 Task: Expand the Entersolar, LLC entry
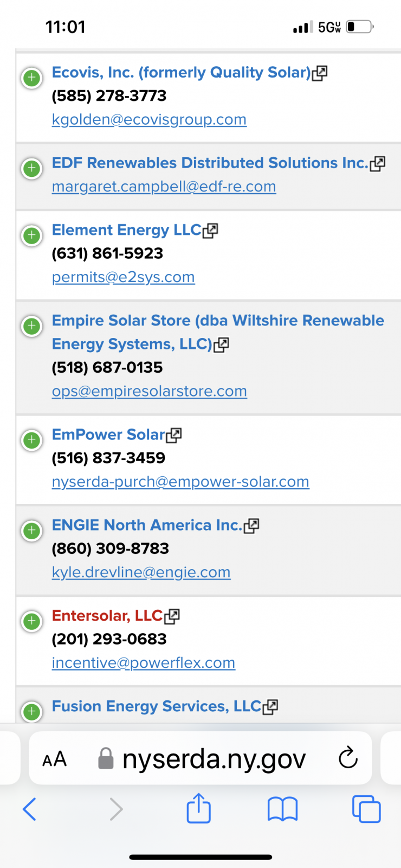point(31,621)
